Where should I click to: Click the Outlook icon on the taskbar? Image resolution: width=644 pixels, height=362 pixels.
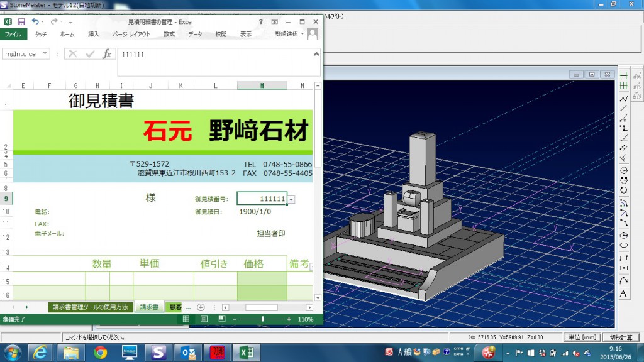(188, 352)
